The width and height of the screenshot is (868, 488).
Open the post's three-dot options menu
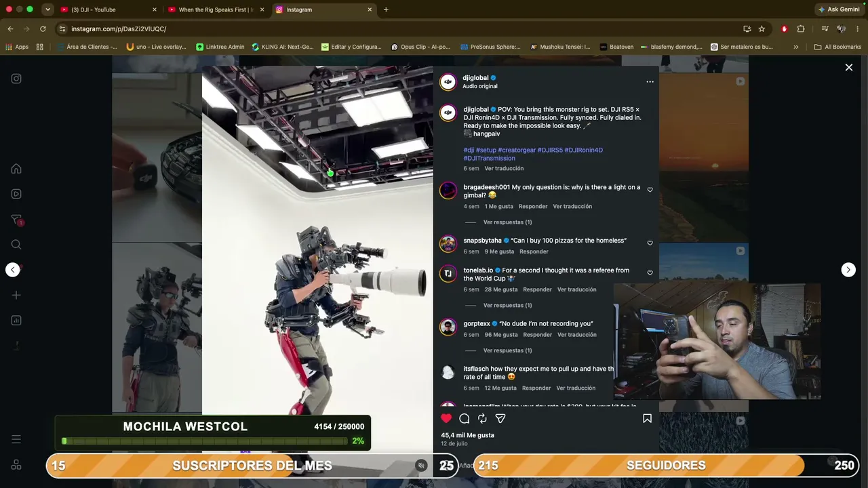(x=650, y=82)
